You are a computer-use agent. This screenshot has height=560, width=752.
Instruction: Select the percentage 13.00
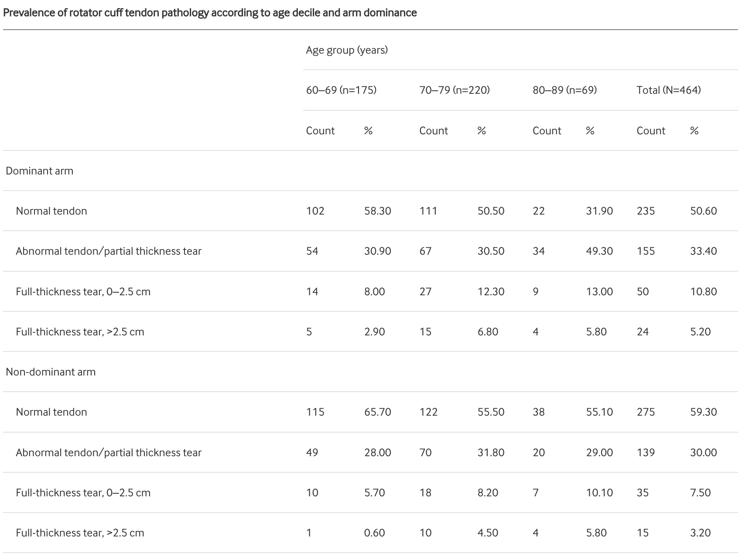(x=599, y=292)
